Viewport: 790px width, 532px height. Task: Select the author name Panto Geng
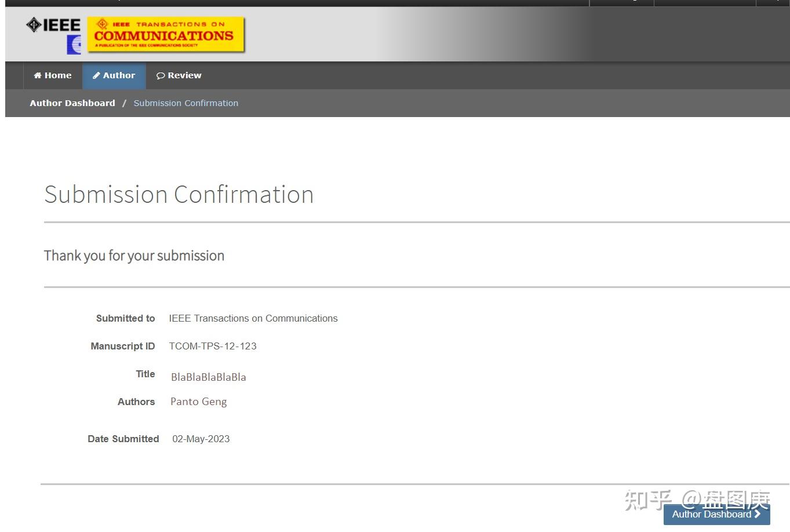198,402
